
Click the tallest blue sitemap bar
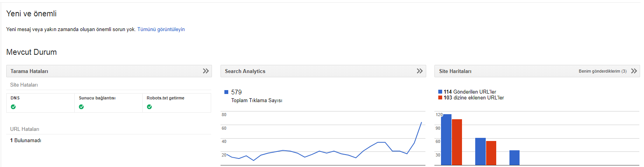(446, 140)
